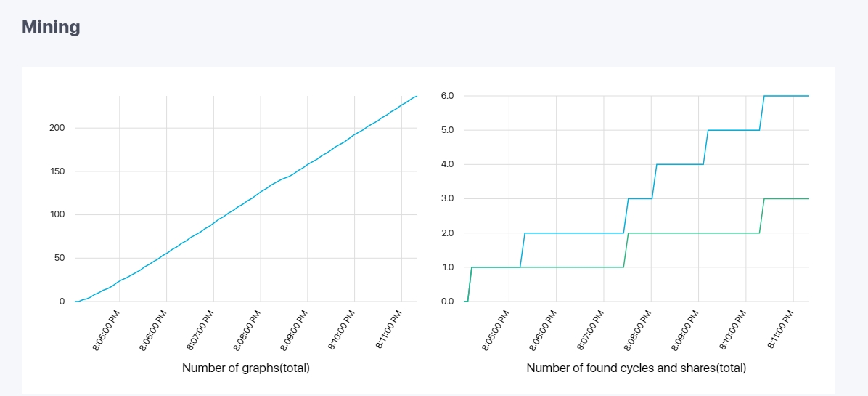This screenshot has height=396, width=868.
Task: Click 8:05:00 PM label on graphs chart
Action: [x=107, y=330]
